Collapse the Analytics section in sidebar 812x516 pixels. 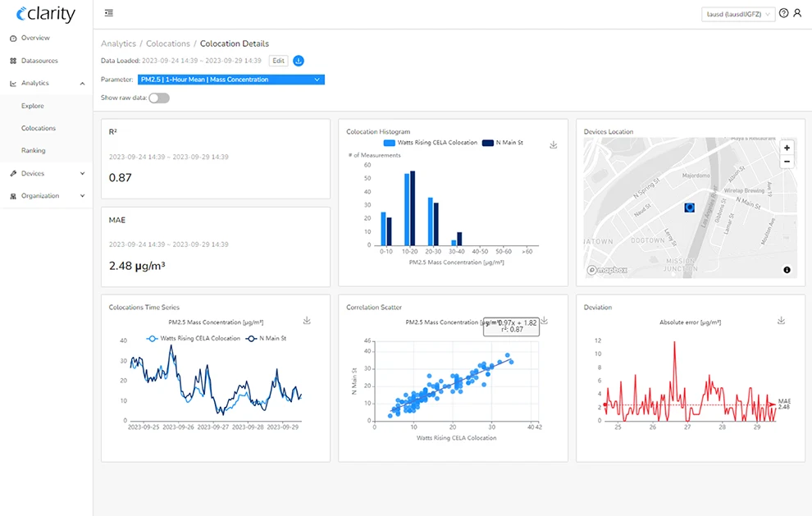81,82
